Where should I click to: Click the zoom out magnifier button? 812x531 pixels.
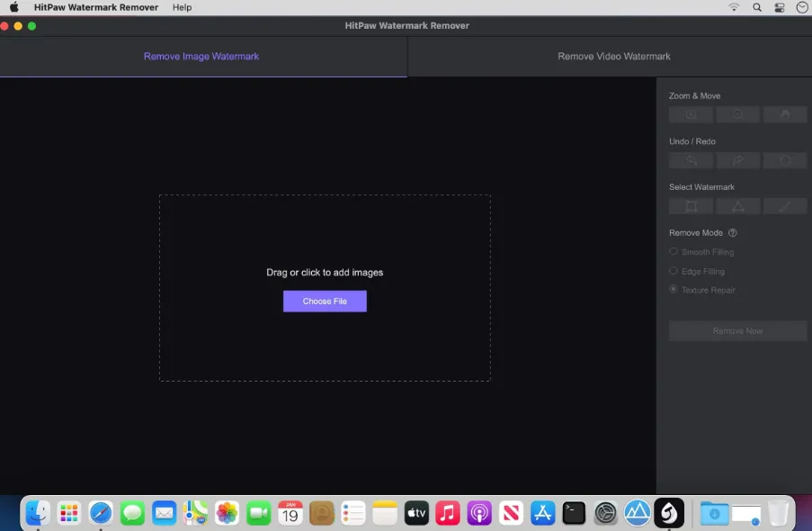[738, 114]
